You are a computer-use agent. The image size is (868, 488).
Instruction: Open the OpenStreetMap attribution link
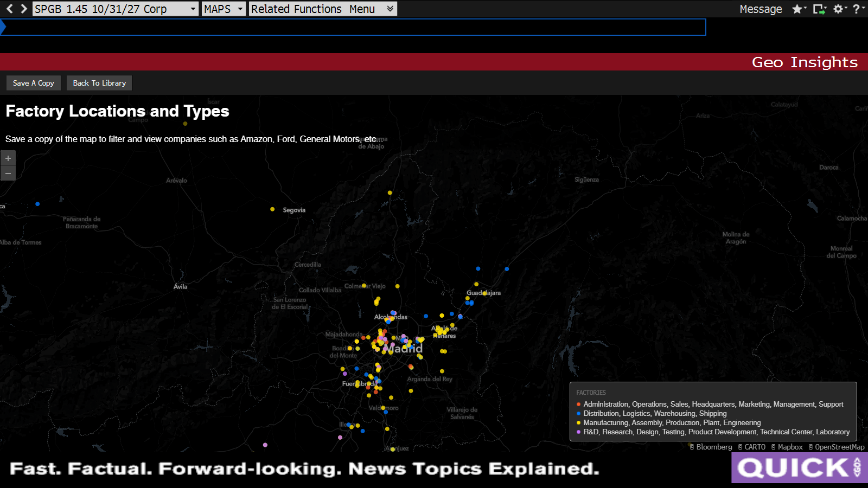tap(837, 447)
